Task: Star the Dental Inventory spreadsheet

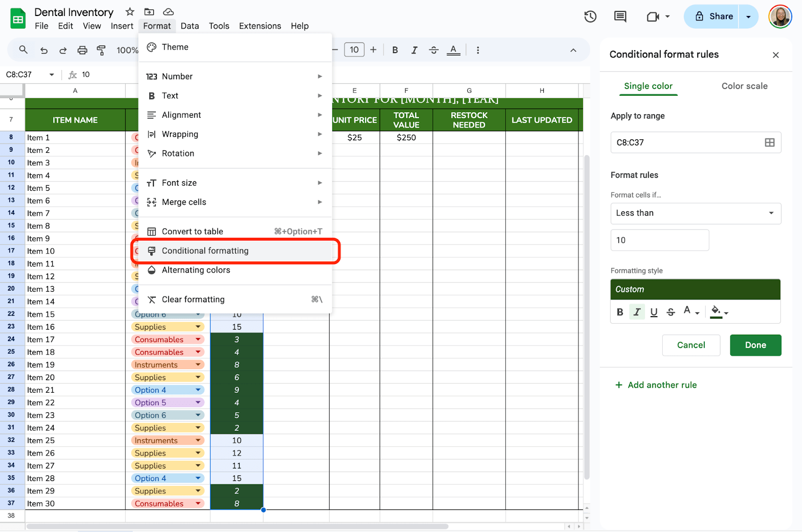Action: pyautogui.click(x=129, y=12)
